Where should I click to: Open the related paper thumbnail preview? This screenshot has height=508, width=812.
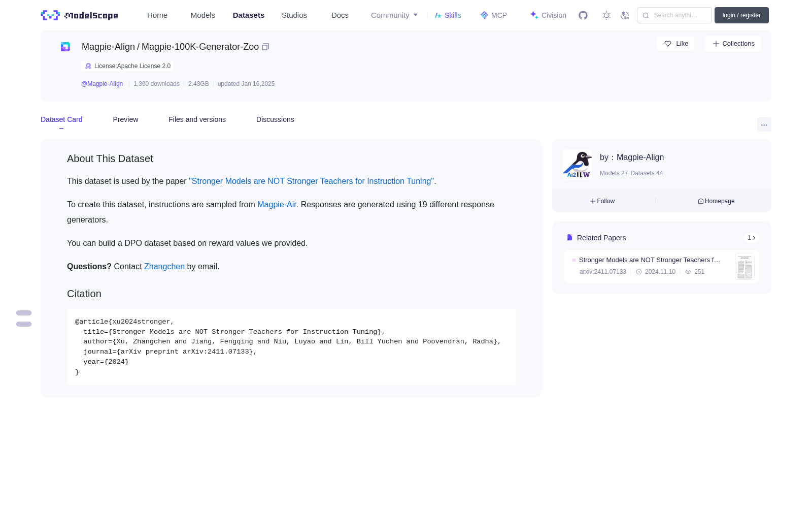click(745, 266)
